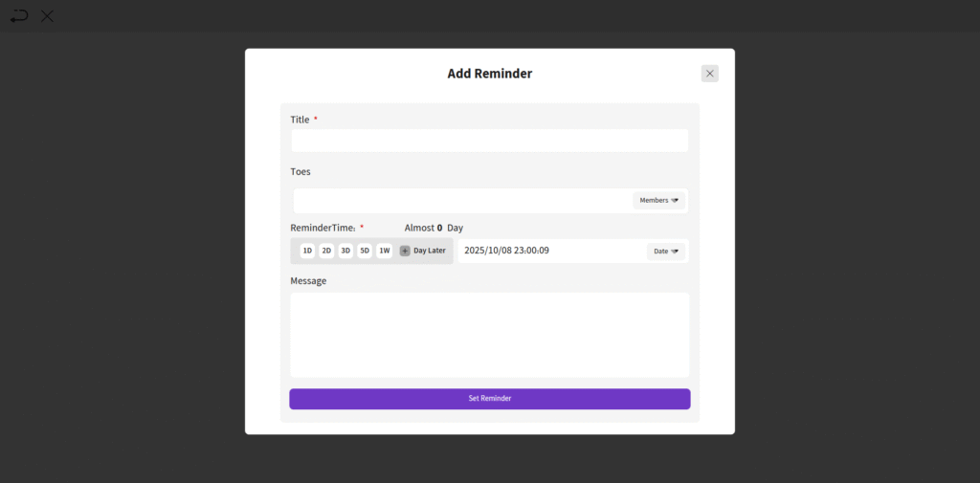Screen dimensions: 980x483
Task: Pick the 3D reminder preset
Action: tap(345, 251)
